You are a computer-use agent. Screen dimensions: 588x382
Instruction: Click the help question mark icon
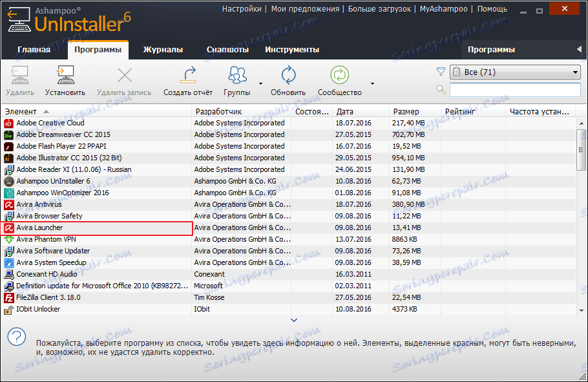pyautogui.click(x=17, y=337)
